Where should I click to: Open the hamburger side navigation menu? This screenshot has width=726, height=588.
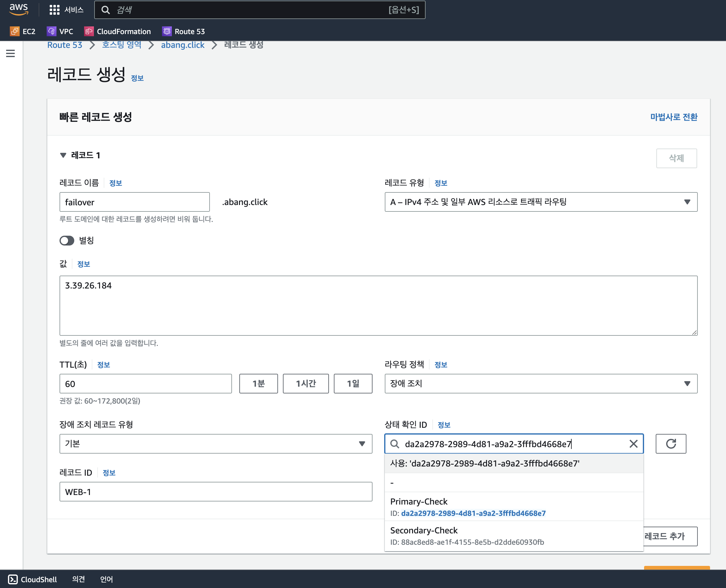[x=10, y=53]
